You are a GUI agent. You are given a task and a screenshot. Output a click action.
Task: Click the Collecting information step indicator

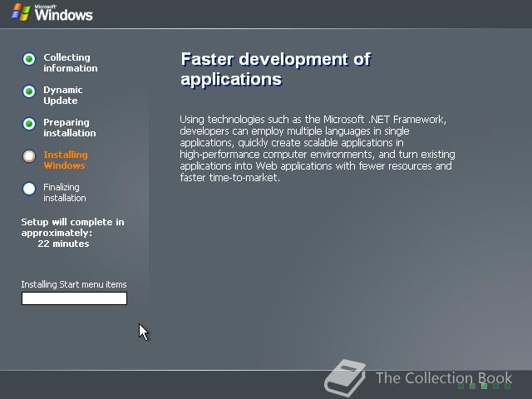pos(29,59)
